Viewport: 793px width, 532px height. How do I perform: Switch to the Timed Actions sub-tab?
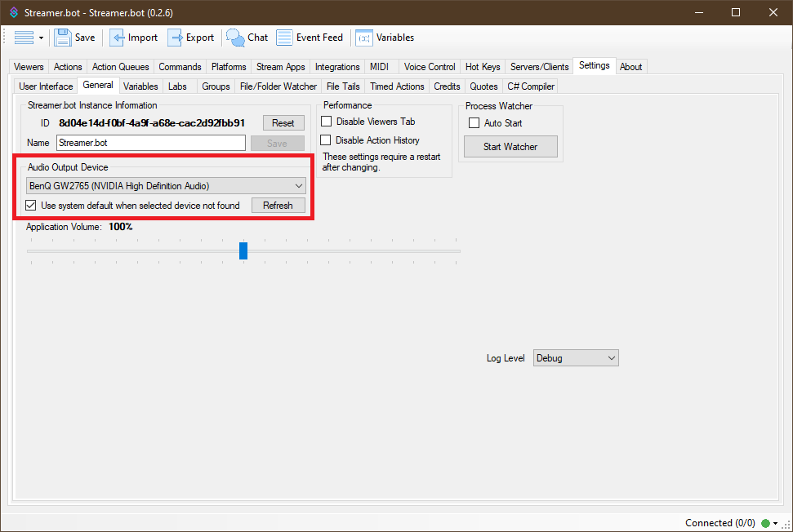tap(397, 86)
